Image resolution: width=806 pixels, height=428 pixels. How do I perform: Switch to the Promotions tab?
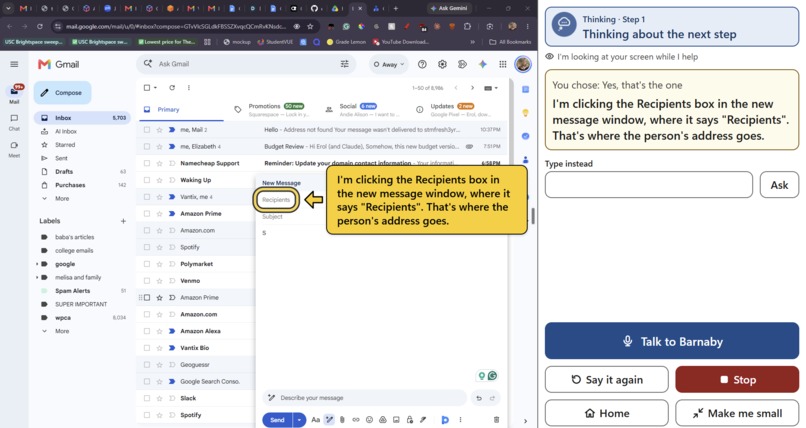coord(272,109)
